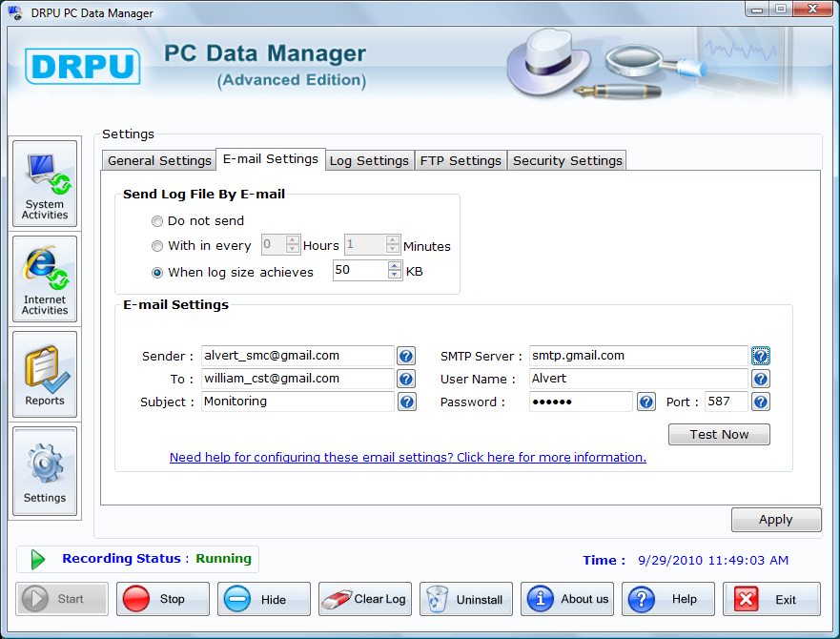This screenshot has width=840, height=639.
Task: Click the help icon next to Subject field
Action: (406, 402)
